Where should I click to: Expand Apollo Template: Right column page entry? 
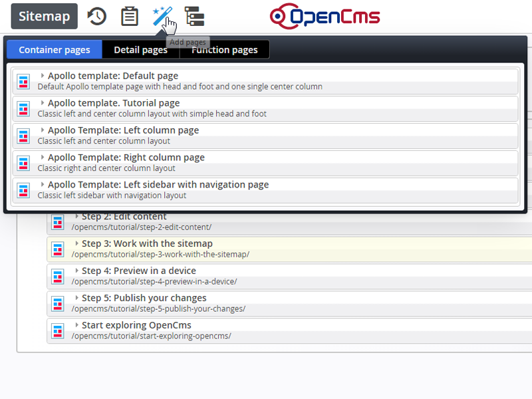(x=43, y=157)
